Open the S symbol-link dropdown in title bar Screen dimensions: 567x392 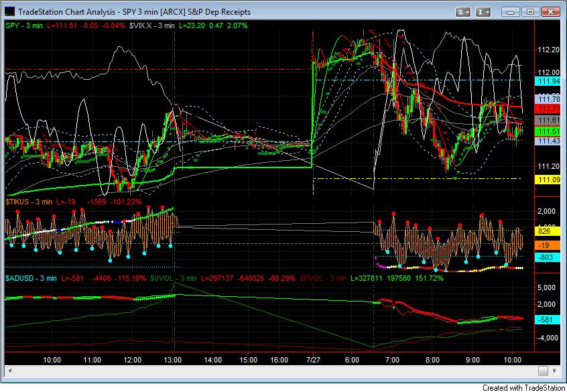[x=463, y=12]
